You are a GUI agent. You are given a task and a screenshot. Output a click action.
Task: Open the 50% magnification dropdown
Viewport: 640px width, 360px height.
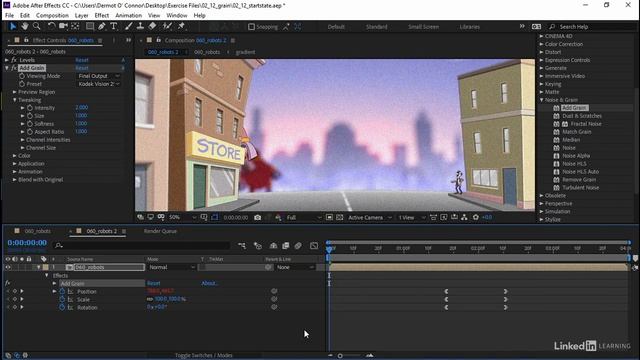[x=182, y=218]
